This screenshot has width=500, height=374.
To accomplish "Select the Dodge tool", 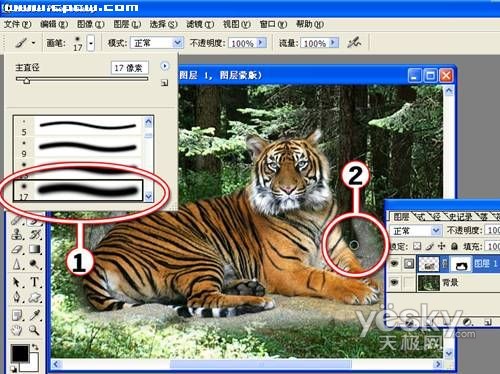I will pos(35,264).
